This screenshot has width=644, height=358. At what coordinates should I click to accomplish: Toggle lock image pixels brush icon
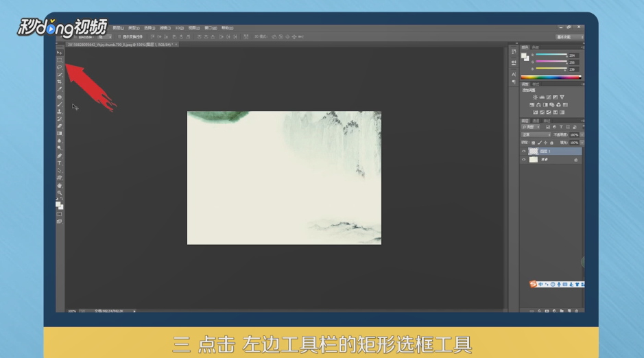[539, 143]
